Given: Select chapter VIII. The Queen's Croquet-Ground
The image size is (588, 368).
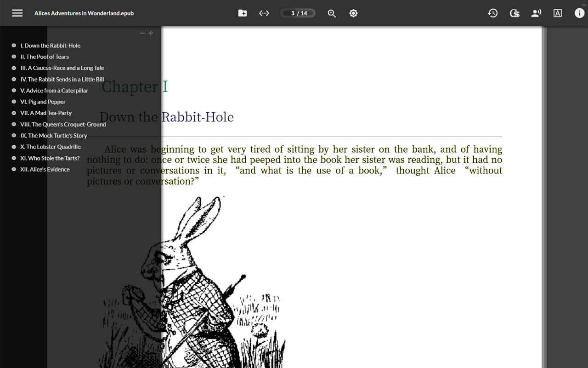Looking at the screenshot, I should [63, 124].
